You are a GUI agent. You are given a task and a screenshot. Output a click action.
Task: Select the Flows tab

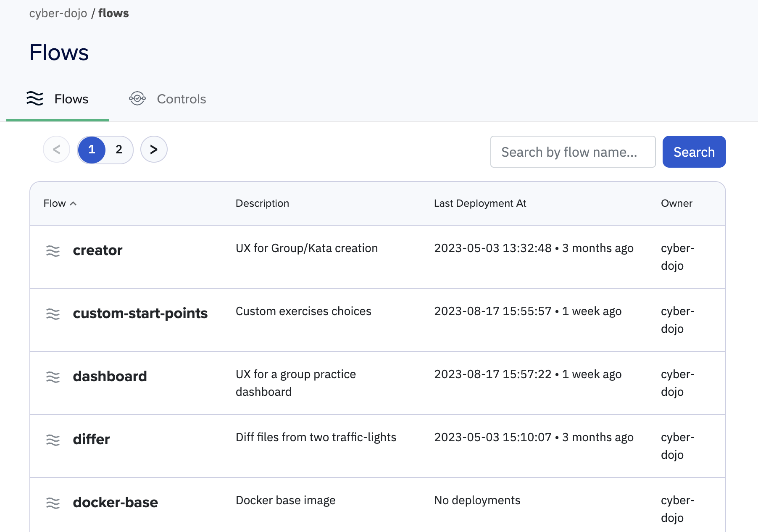click(58, 99)
